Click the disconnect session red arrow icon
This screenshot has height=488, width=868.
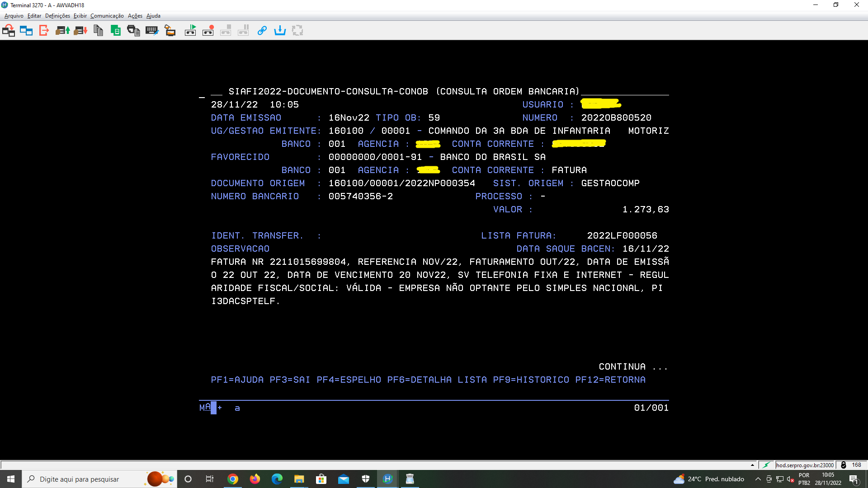click(x=44, y=31)
